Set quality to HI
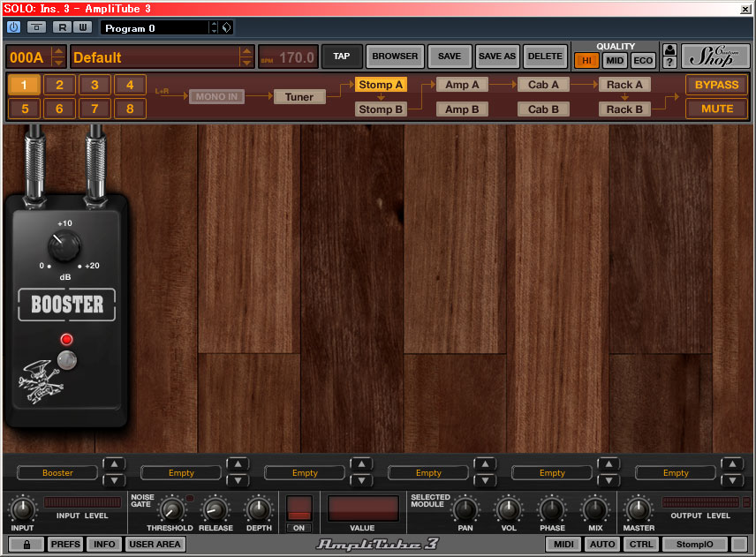Image resolution: width=756 pixels, height=557 pixels. coord(586,61)
